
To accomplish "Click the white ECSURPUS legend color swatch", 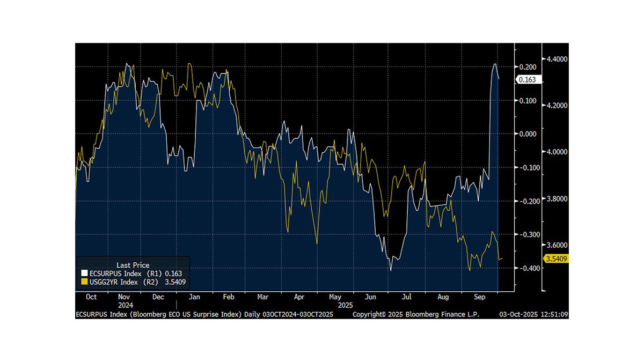I will coord(84,273).
